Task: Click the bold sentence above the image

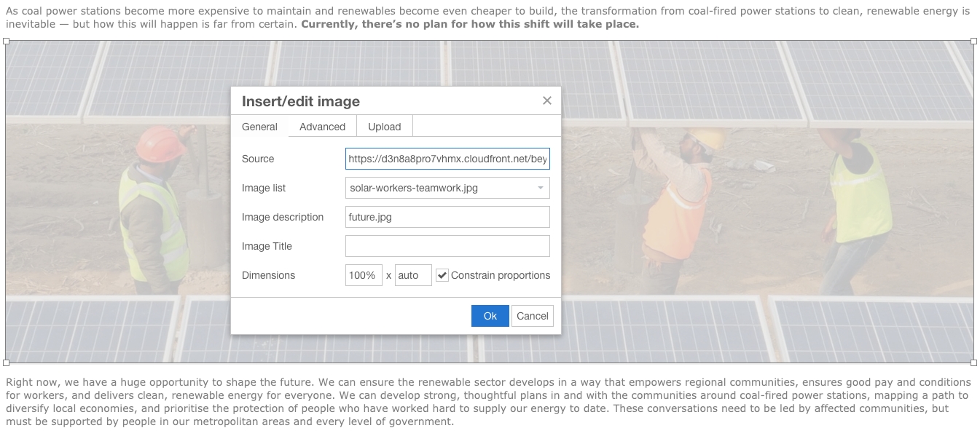Action: [470, 25]
